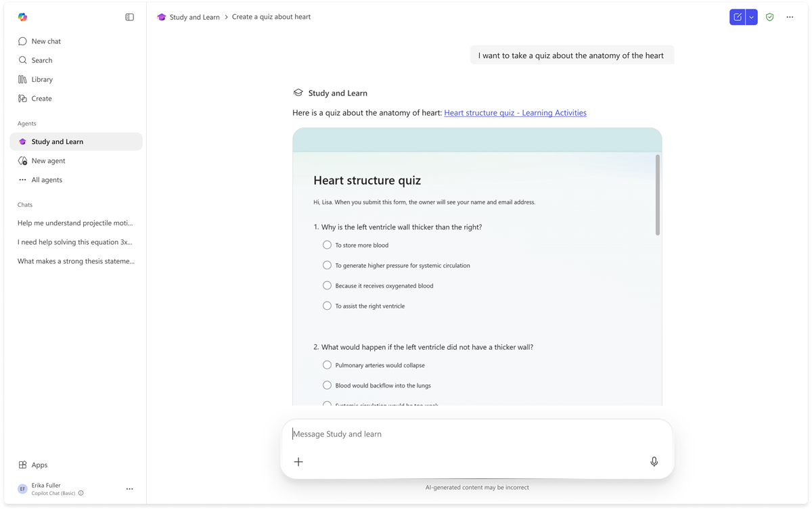Choose 'To generate higher pressure' radio option

(x=327, y=265)
